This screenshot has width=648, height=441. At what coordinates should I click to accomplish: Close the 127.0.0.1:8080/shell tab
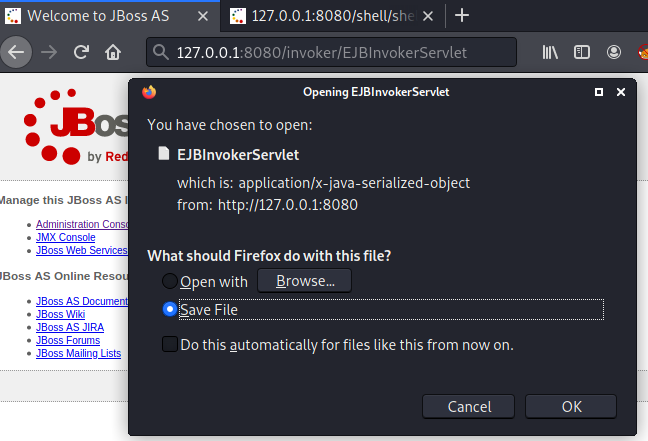(x=428, y=16)
